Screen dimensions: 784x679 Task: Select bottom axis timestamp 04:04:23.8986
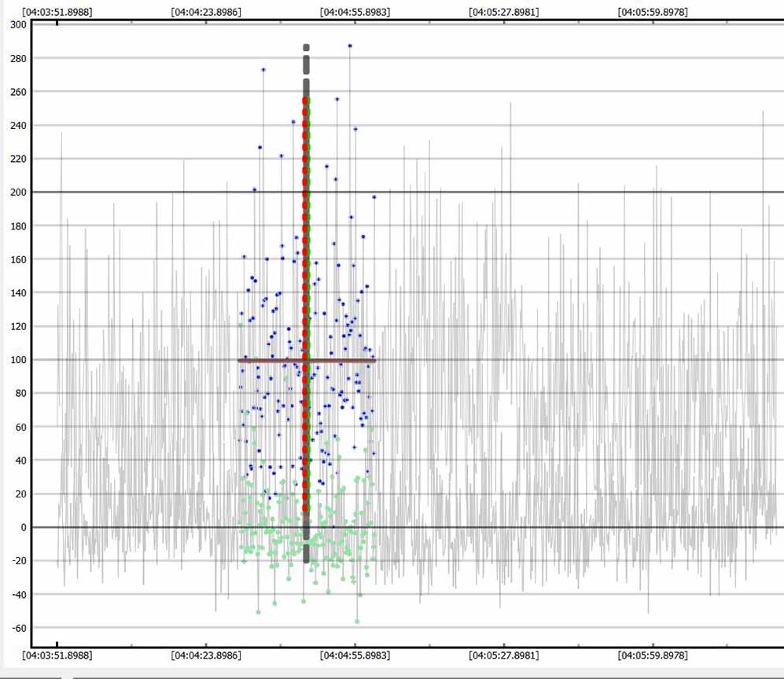coord(206,655)
